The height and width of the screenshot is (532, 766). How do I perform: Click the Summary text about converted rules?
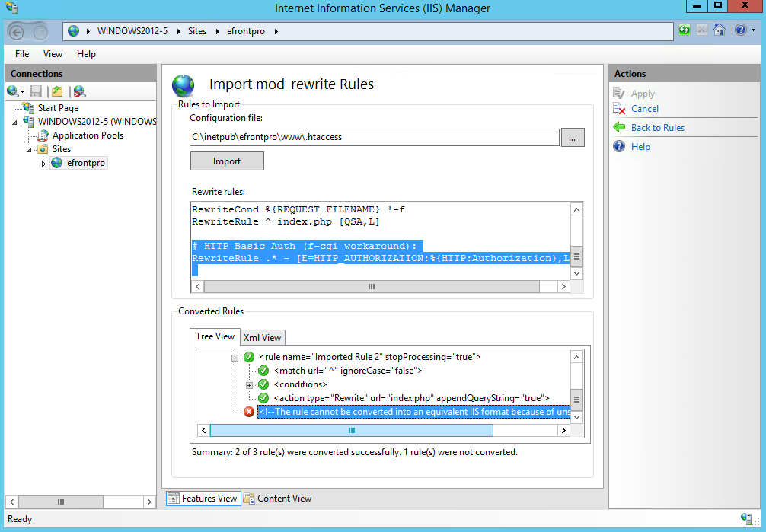coord(355,452)
